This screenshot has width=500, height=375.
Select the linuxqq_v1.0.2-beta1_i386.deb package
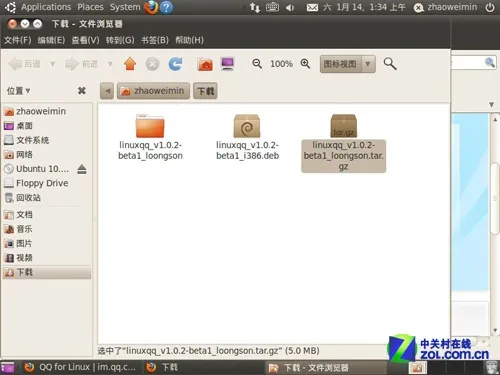click(247, 137)
